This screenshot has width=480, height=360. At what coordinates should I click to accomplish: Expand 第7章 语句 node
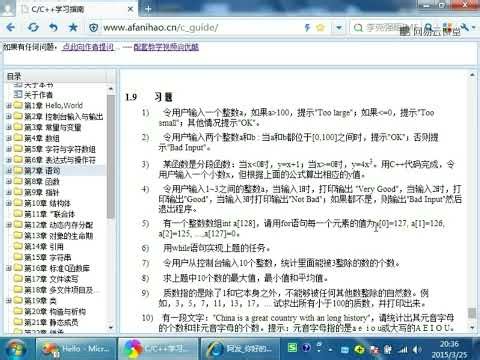(x=9, y=171)
